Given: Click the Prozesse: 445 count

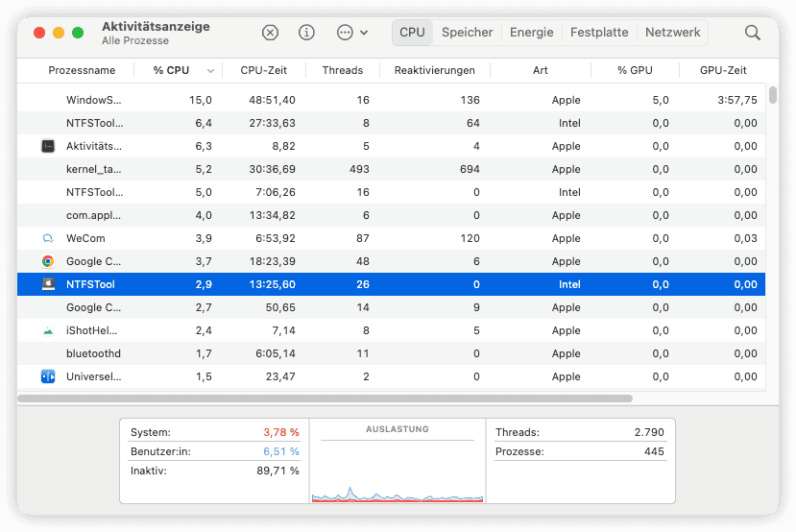Looking at the screenshot, I should [580, 451].
